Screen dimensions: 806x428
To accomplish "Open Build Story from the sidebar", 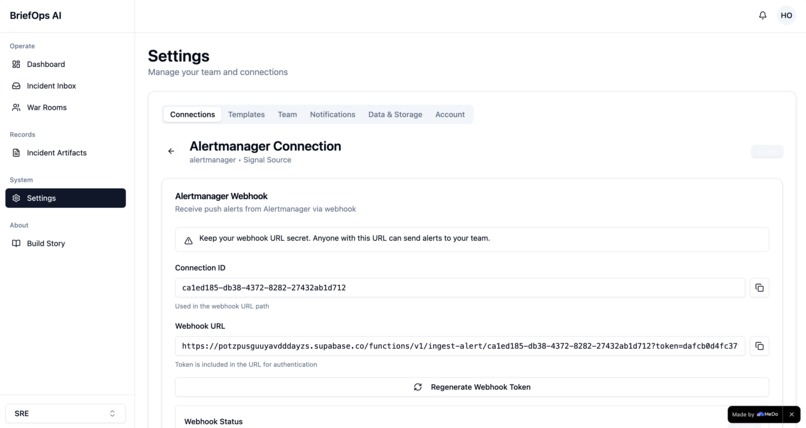I will (65, 243).
